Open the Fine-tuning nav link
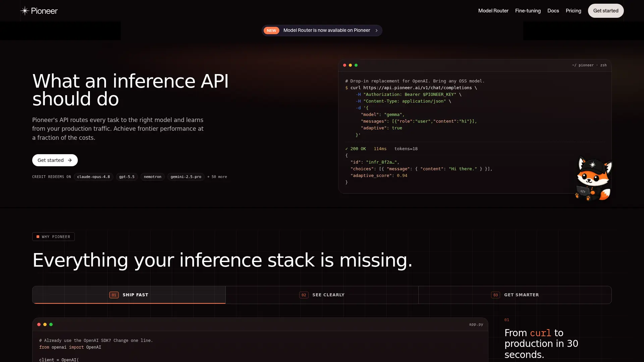The width and height of the screenshot is (644, 362). (x=528, y=11)
